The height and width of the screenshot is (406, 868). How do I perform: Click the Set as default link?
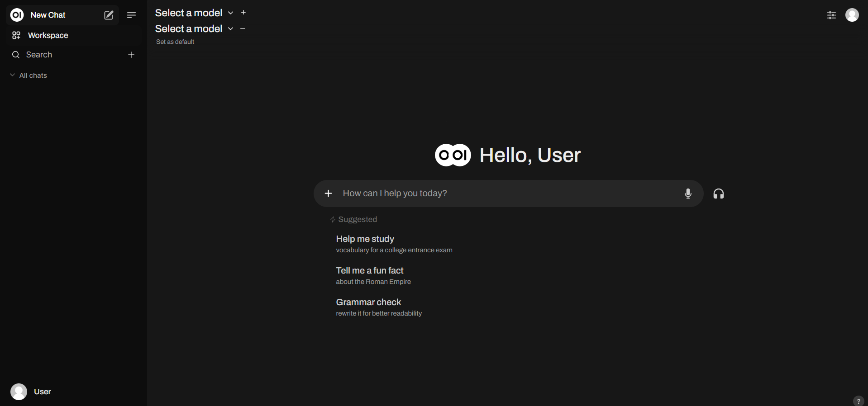tap(175, 42)
